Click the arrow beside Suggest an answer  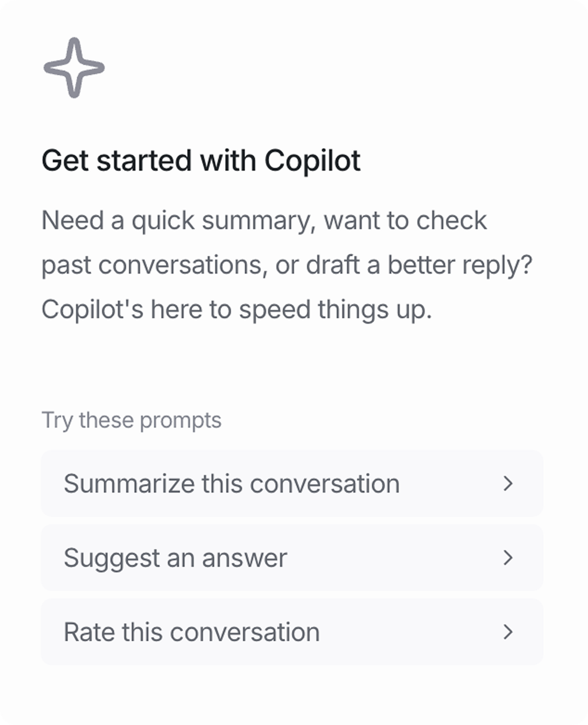pos(508,558)
